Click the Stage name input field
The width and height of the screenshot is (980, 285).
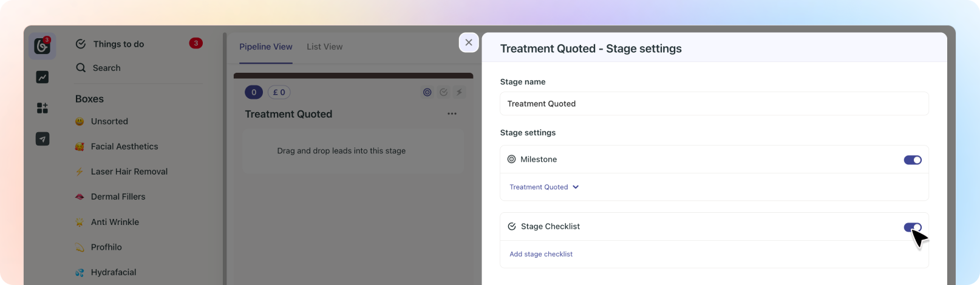click(x=713, y=104)
